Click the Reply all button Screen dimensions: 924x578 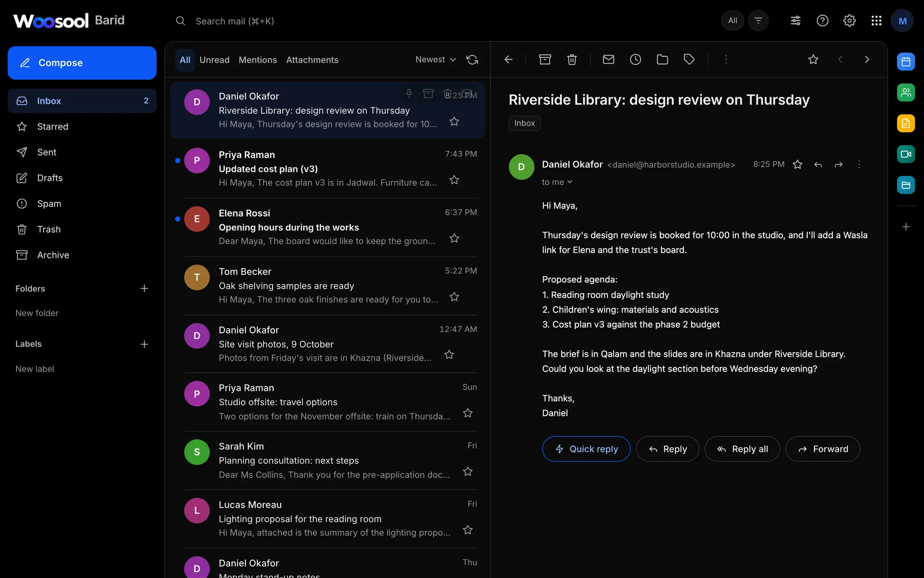tap(742, 449)
